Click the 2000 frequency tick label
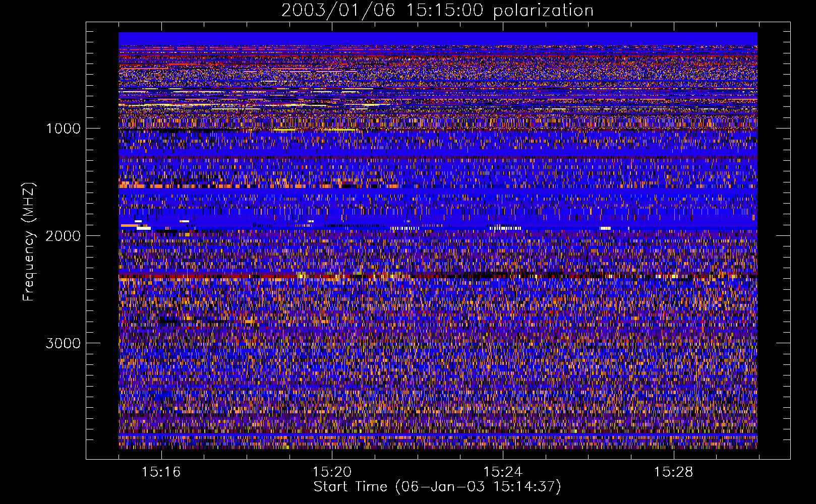Screen dimensions: 816x504 pos(63,236)
